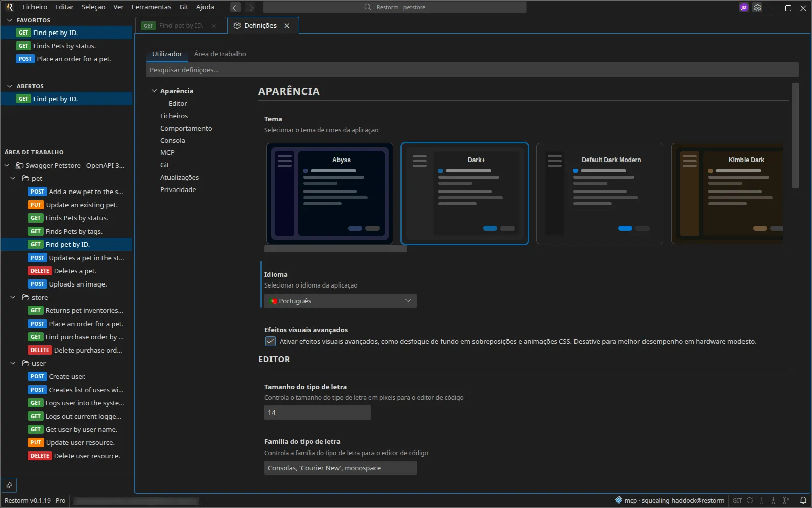The image size is (812, 508).
Task: Collapse the pet folder chevron
Action: (13, 178)
